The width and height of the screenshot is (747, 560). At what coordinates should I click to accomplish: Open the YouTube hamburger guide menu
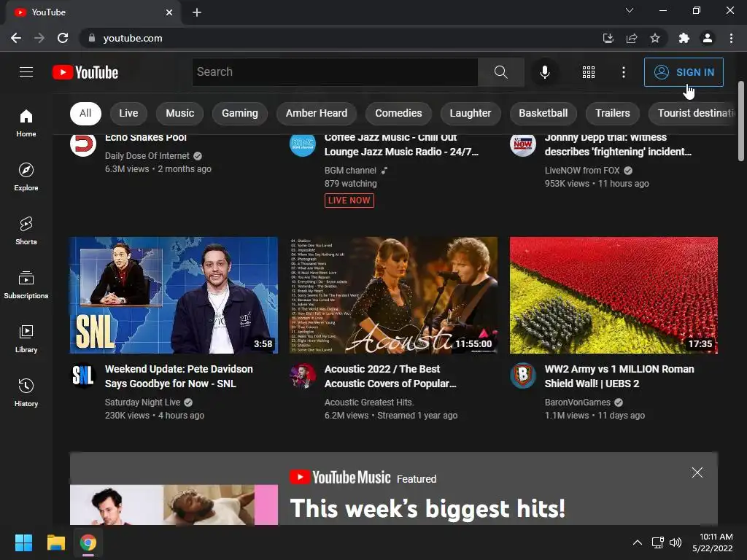tap(26, 72)
